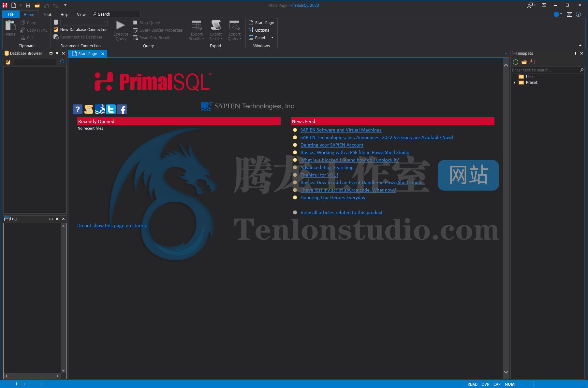
Task: Open quick access toolbar customize dropdown
Action: pos(65,5)
